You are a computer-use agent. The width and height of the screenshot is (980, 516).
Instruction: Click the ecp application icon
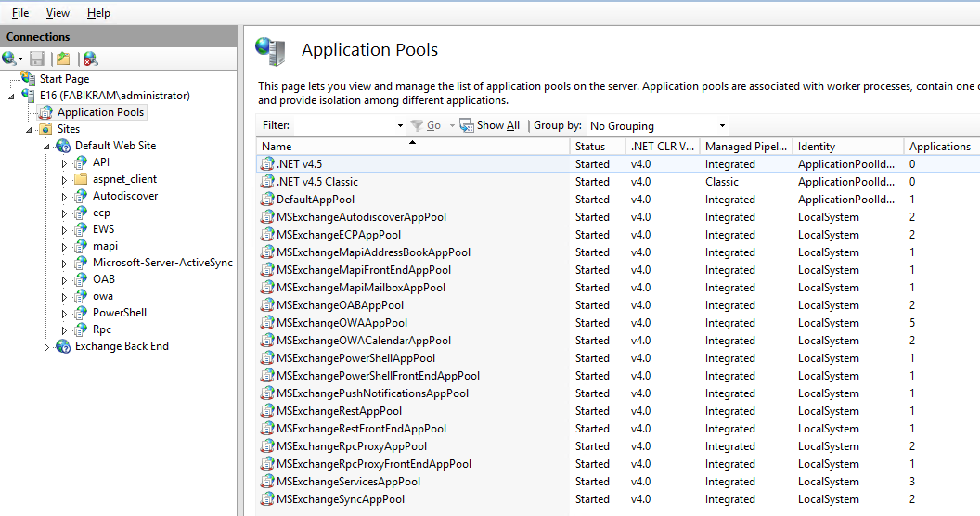tap(81, 213)
